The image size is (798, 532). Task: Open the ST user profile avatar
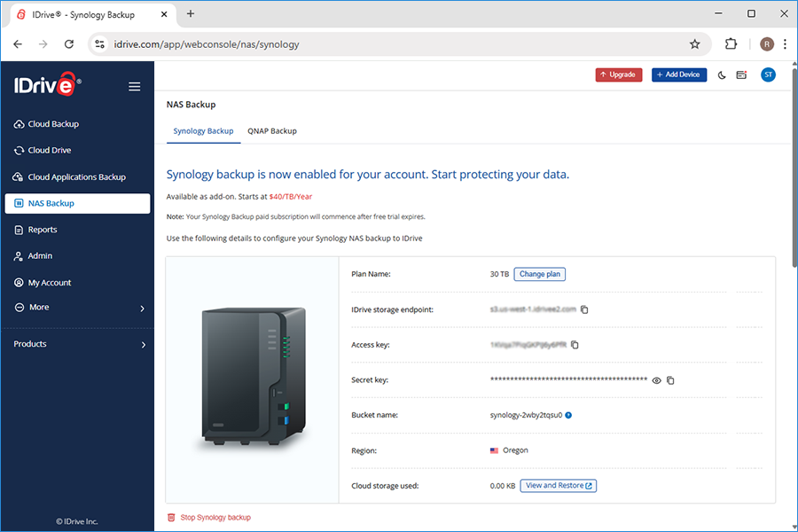click(768, 74)
